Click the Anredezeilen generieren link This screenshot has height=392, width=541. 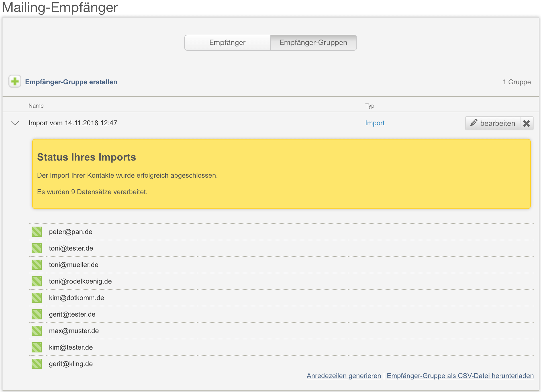(x=344, y=376)
